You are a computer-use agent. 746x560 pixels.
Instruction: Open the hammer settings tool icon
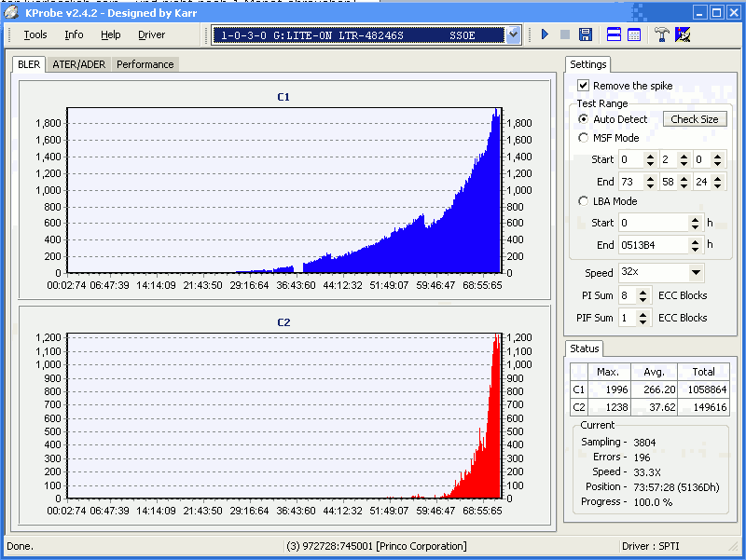tap(661, 34)
